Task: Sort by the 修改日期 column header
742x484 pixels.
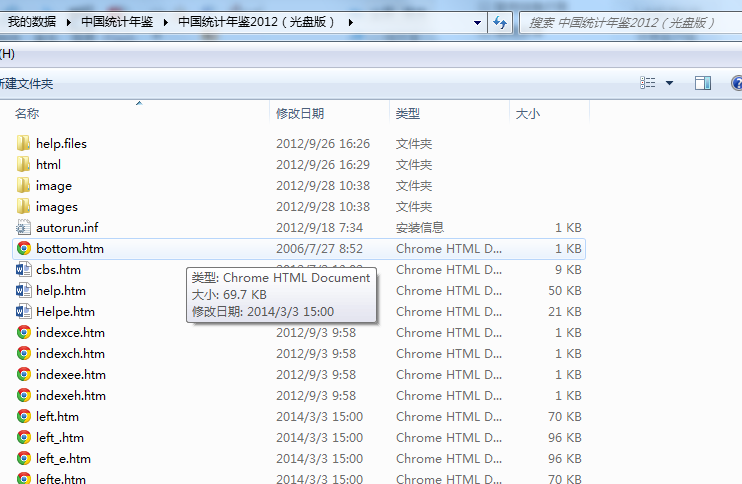Action: click(300, 114)
